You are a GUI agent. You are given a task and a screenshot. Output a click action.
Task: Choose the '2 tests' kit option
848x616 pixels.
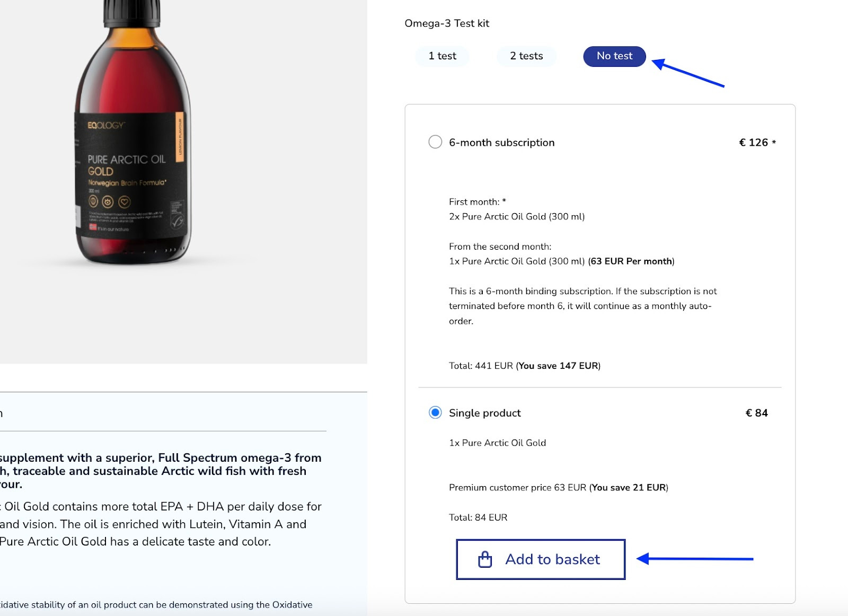click(x=526, y=56)
